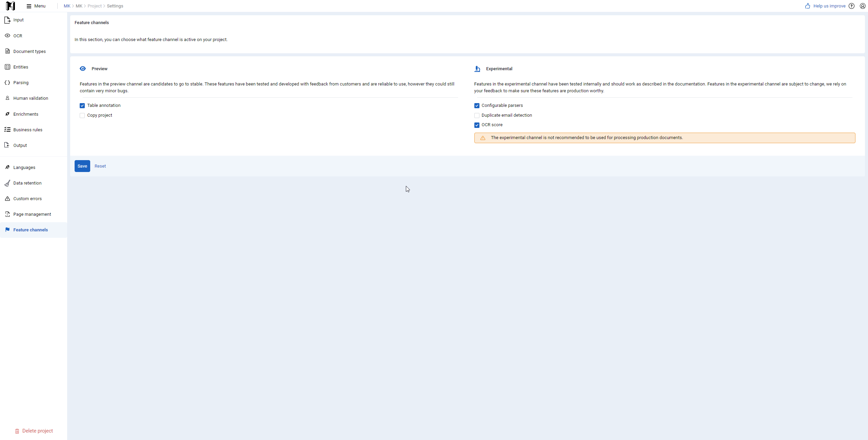
Task: Click the Parsing braces icon
Action: (x=7, y=82)
